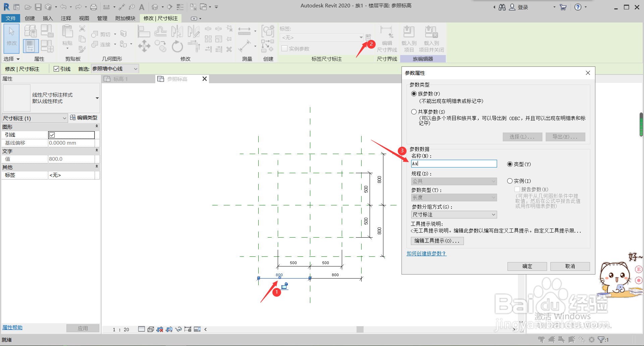
Task: Switch to the Create ribbon tab
Action: tap(30, 18)
